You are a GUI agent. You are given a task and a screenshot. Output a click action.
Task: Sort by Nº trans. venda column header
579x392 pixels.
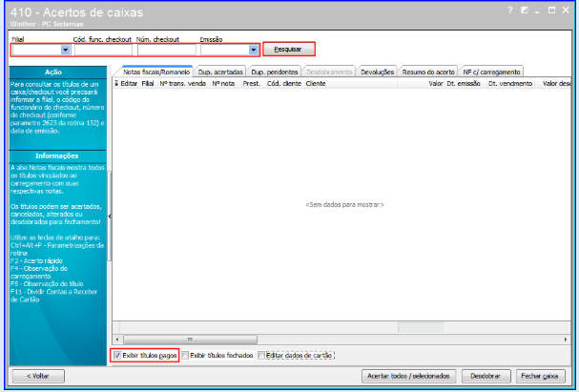[183, 83]
